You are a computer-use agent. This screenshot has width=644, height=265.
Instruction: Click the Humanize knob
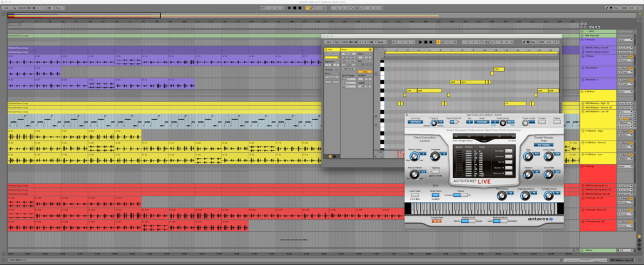(434, 156)
